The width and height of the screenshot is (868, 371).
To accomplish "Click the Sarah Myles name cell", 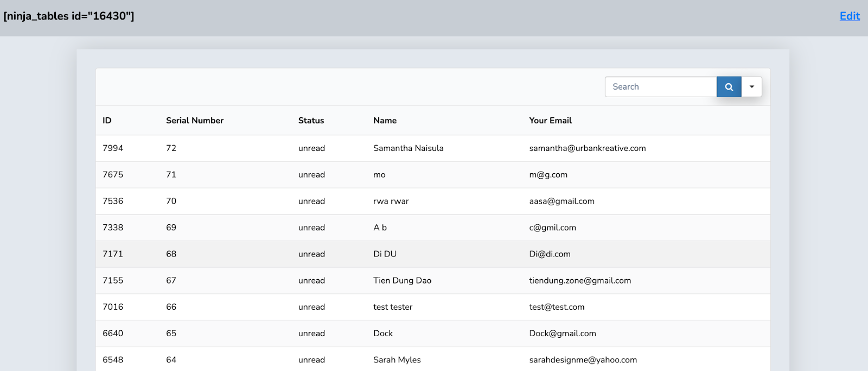I will click(397, 360).
